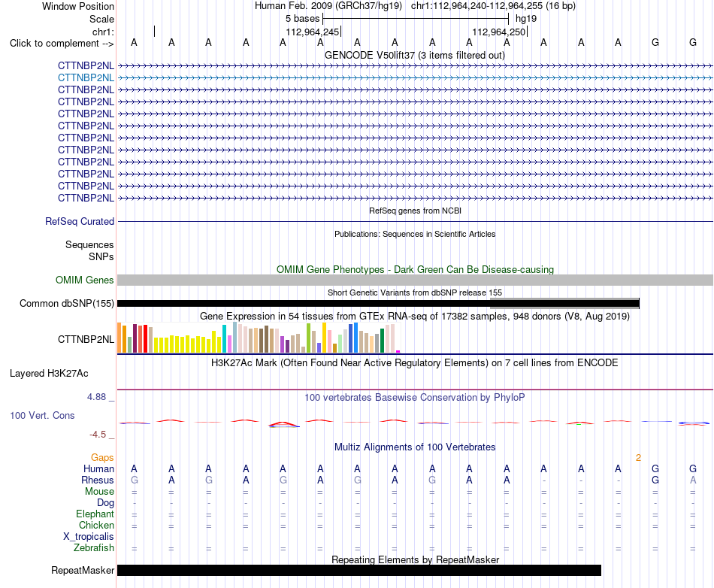Click the Zebrafish alignment row label
Viewport: 714px width, 588px height.
coord(94,548)
